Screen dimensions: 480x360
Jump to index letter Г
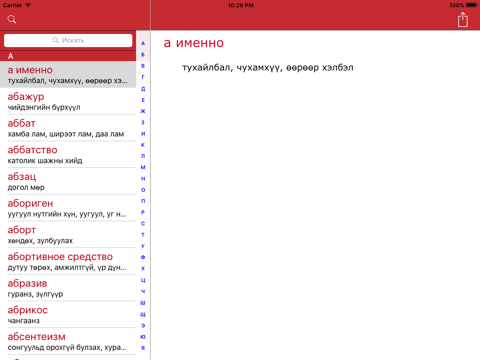(x=143, y=77)
